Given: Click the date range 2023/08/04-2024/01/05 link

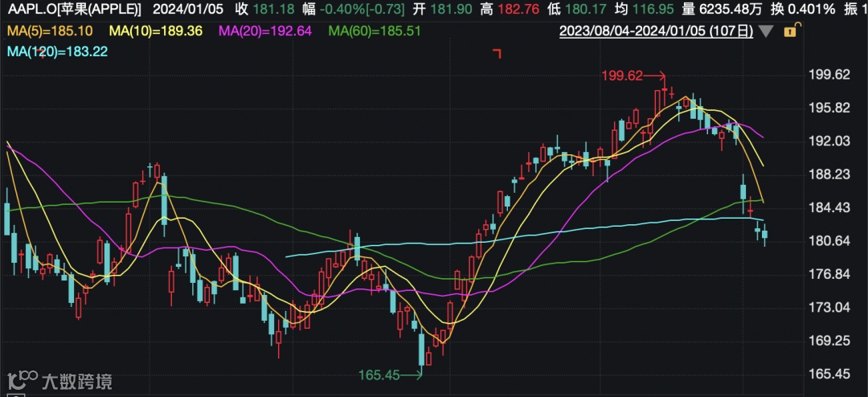Looking at the screenshot, I should point(656,31).
